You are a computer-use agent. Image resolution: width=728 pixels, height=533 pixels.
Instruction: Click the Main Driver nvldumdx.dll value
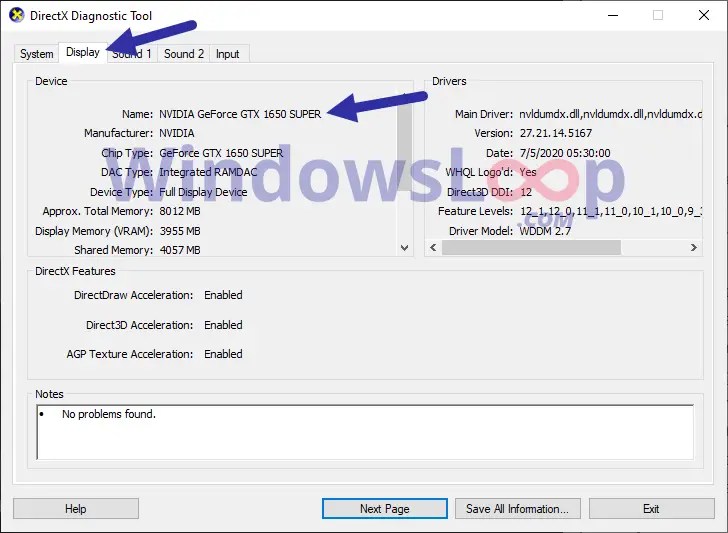click(610, 114)
